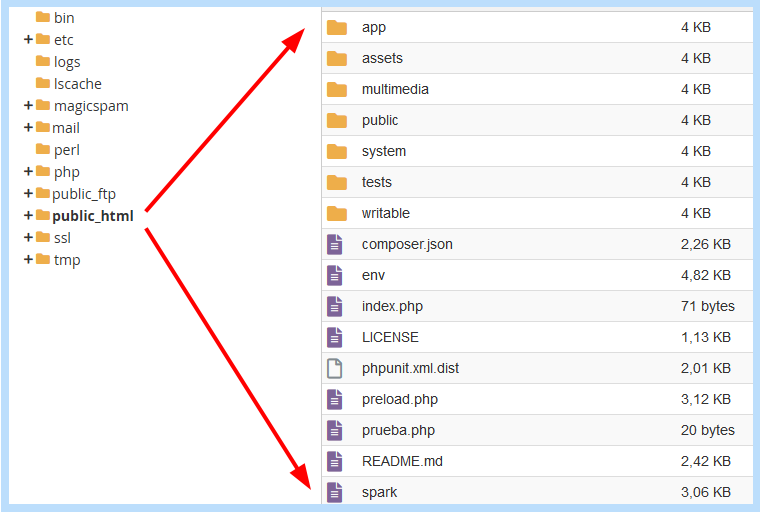Click the bin folder icon in tree
The width and height of the screenshot is (760, 512).
coord(43,17)
